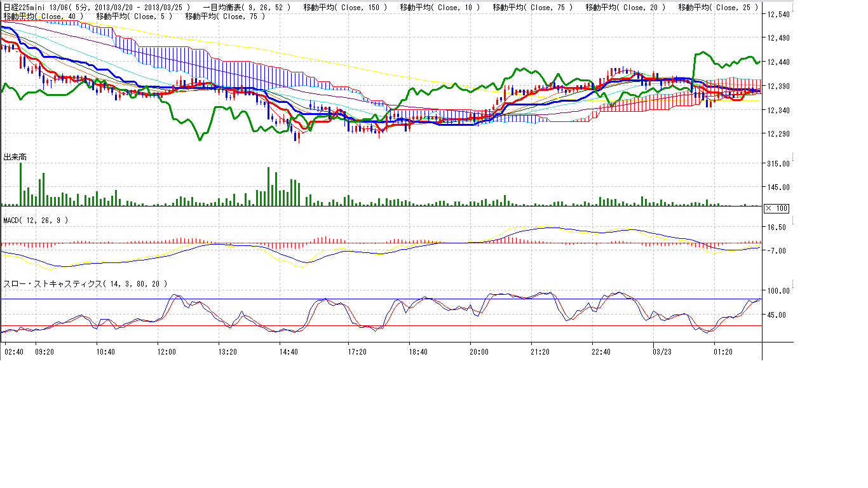Screen dimensions: 868x488
Task: Select the MACD (12, 26, 9) panel label
Action: [36, 220]
